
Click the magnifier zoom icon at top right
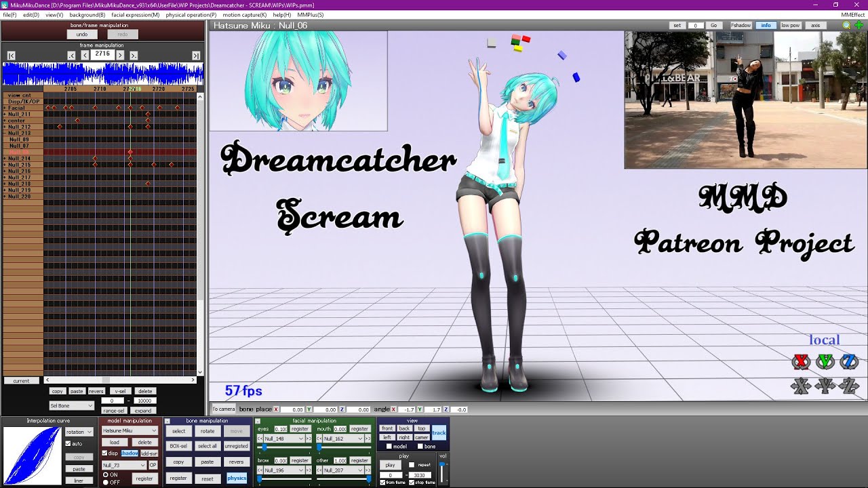tap(846, 25)
